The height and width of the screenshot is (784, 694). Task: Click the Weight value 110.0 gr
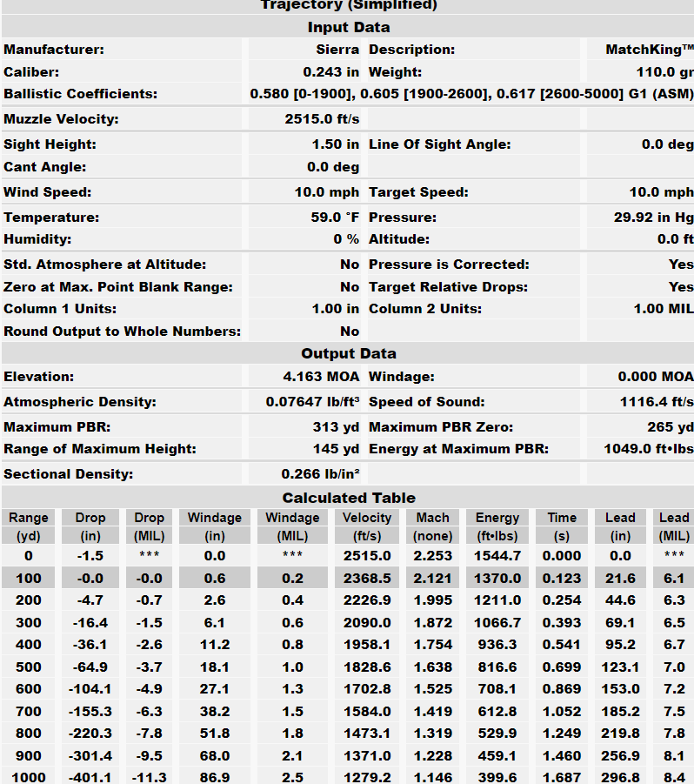(664, 72)
